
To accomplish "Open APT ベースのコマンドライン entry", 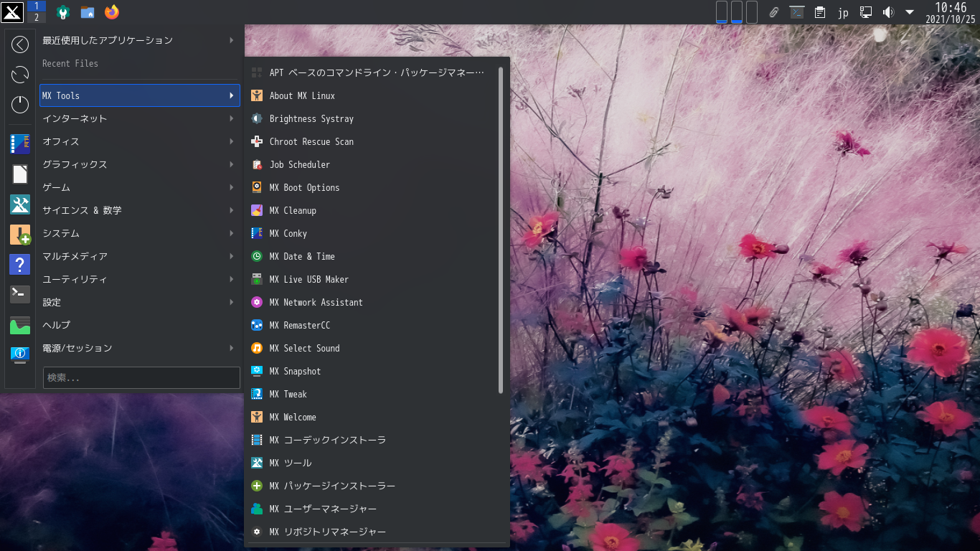I will click(x=373, y=72).
